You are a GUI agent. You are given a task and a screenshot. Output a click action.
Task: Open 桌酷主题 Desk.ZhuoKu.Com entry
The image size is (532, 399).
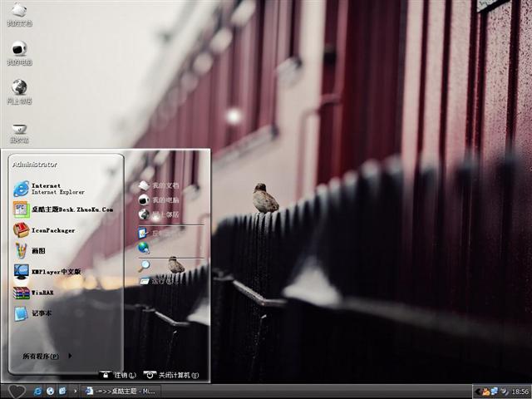tap(63, 209)
